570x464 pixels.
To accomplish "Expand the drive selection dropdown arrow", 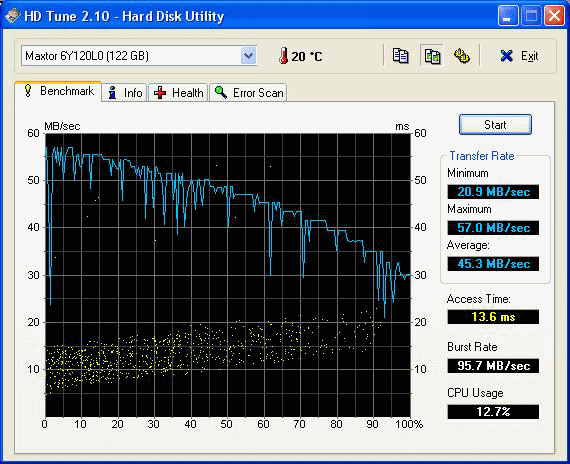I will click(x=249, y=56).
